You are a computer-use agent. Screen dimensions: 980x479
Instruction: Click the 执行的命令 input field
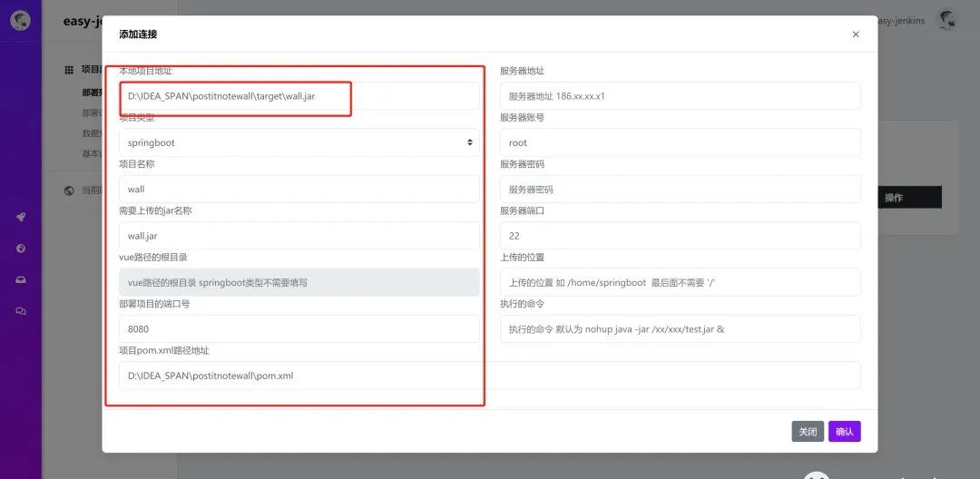tap(680, 328)
